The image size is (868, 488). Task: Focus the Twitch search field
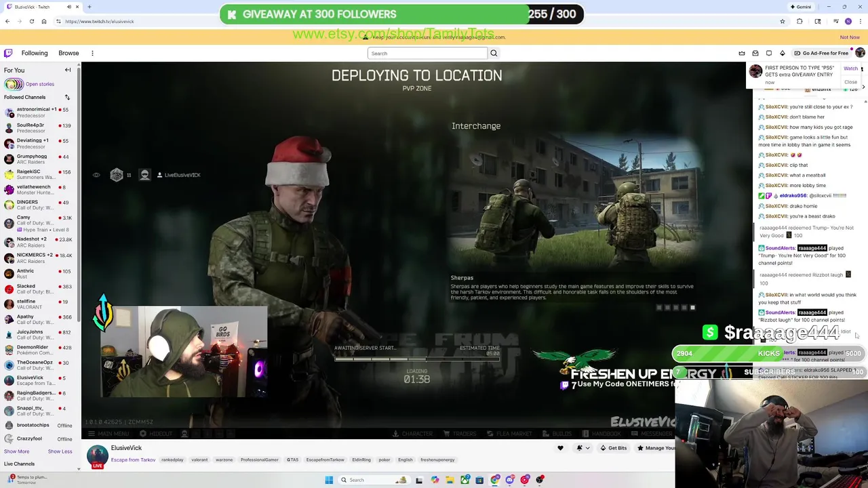pos(427,53)
